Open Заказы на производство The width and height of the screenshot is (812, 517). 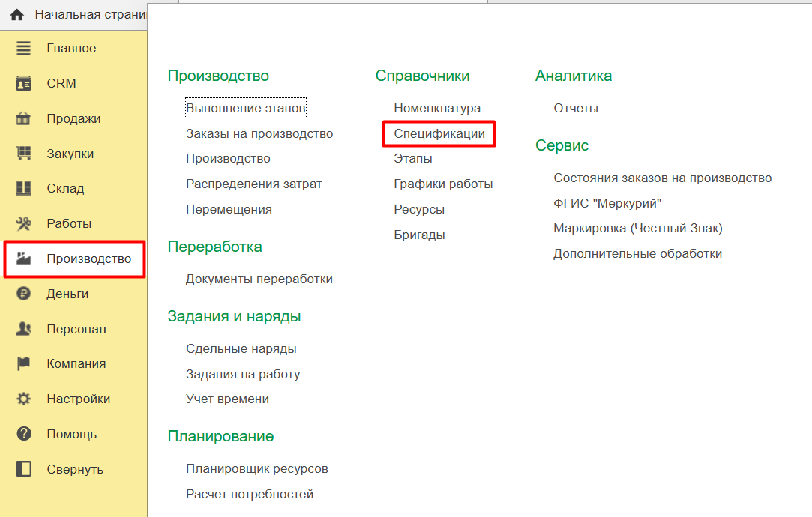click(259, 133)
